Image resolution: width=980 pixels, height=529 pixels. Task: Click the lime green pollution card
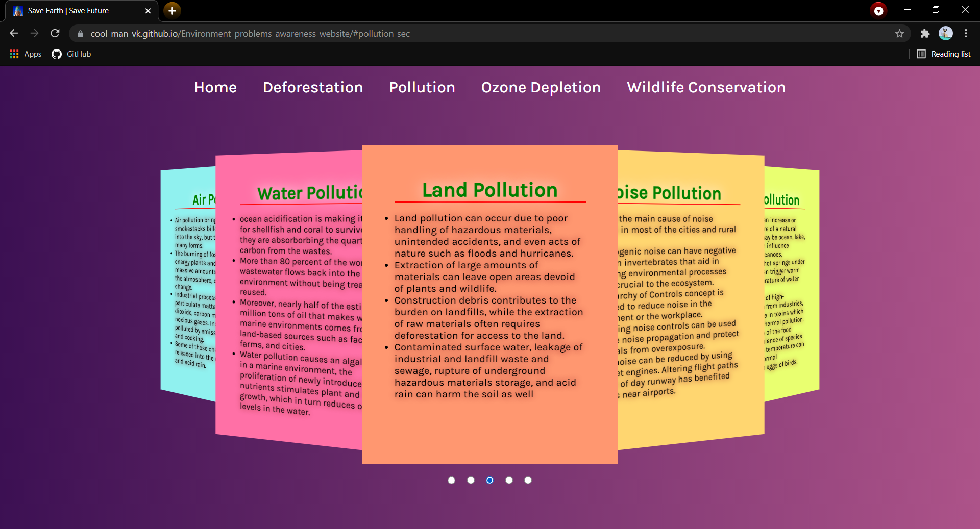(x=792, y=284)
